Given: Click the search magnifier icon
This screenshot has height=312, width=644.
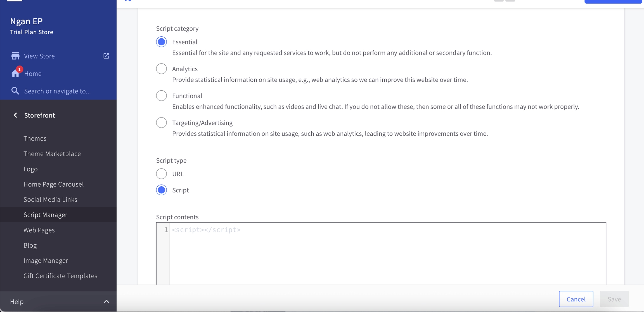Looking at the screenshot, I should [x=15, y=91].
